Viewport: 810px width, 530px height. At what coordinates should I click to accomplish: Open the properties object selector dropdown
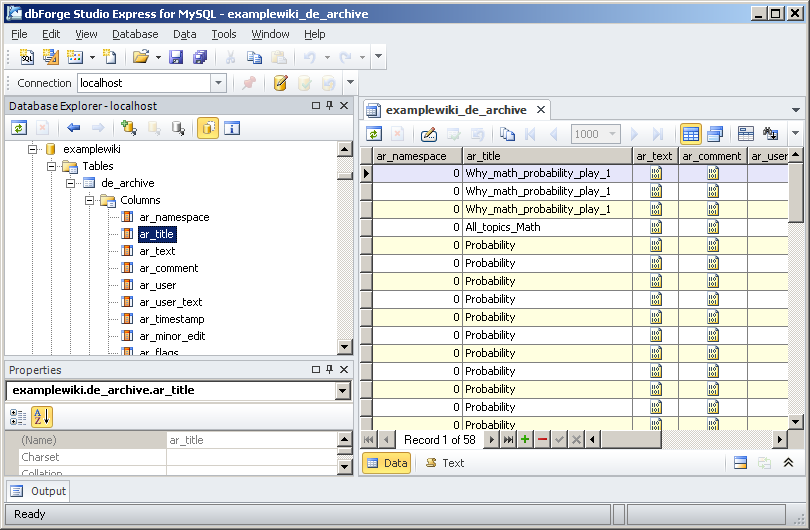click(343, 391)
